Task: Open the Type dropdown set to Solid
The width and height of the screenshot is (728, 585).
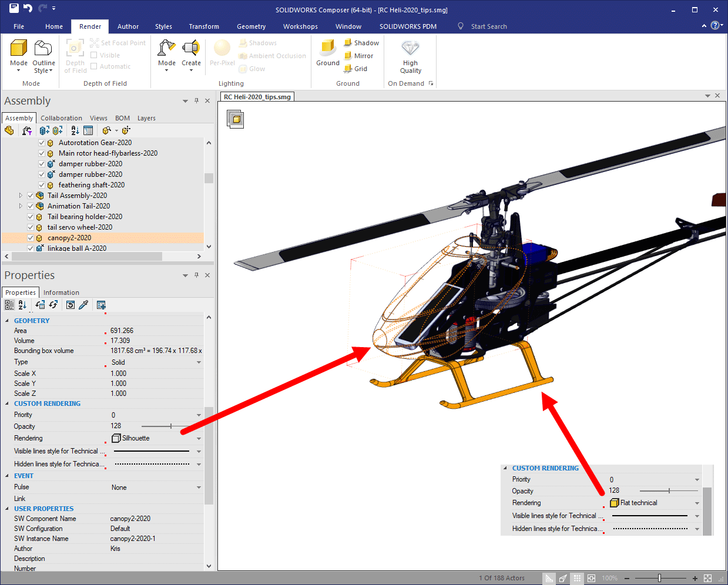Action: (x=199, y=362)
